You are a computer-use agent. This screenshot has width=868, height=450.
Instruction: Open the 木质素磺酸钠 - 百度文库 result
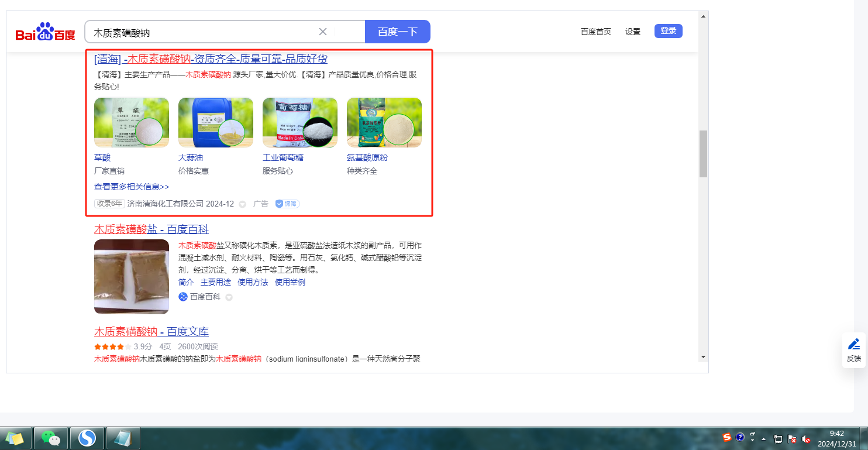(x=151, y=332)
